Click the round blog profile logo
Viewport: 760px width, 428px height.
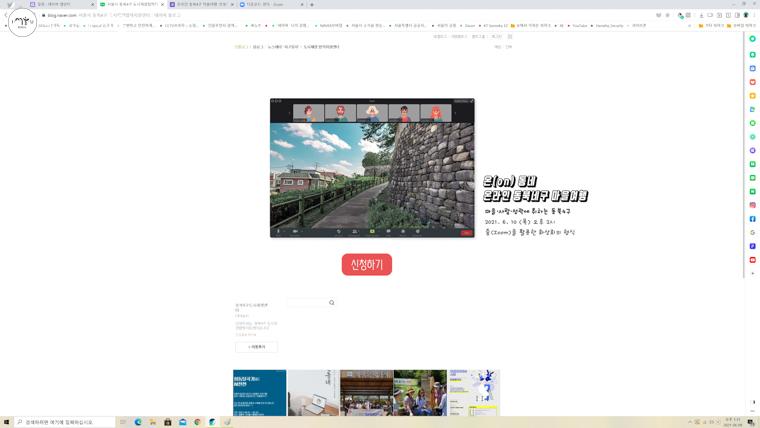tap(22, 22)
